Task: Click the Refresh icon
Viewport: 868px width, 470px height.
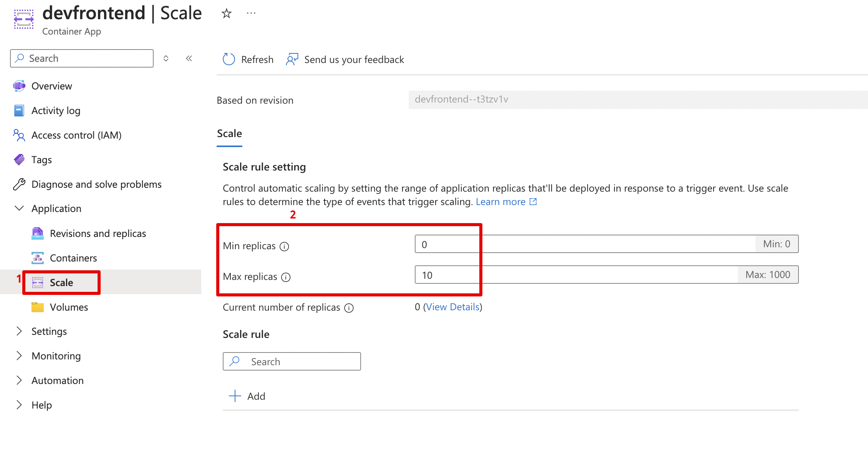Action: 229,60
